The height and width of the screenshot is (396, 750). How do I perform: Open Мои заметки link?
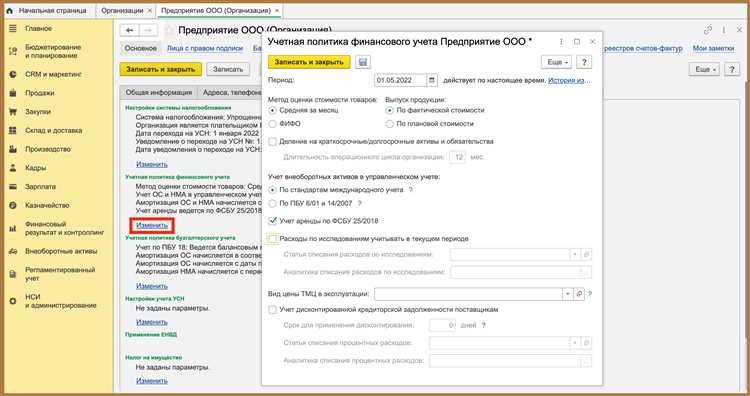click(x=713, y=48)
